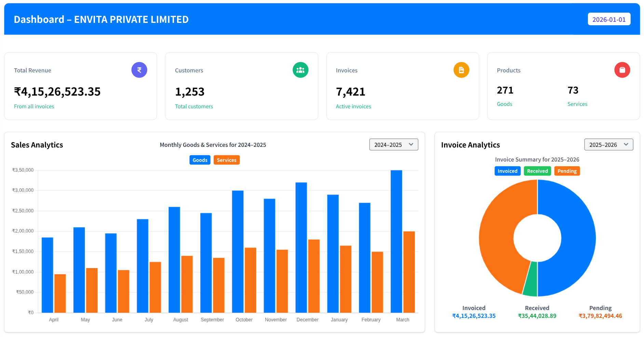Click the total revenue value ₹4,15,26,523.35
This screenshot has height=337, width=644.
57,92
